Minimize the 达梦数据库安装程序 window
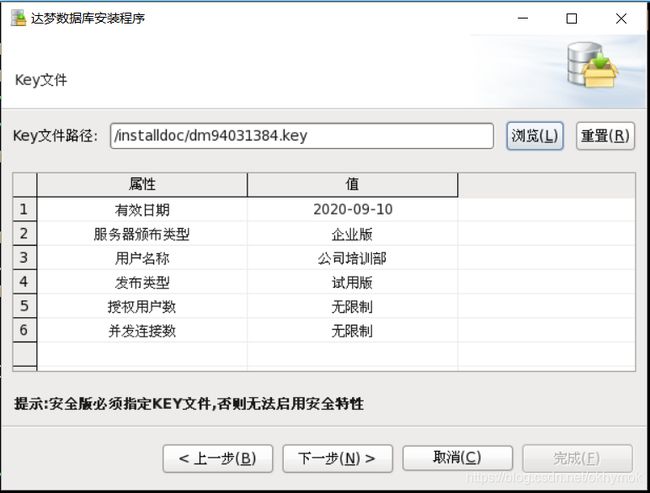This screenshot has height=493, width=650. [523, 18]
